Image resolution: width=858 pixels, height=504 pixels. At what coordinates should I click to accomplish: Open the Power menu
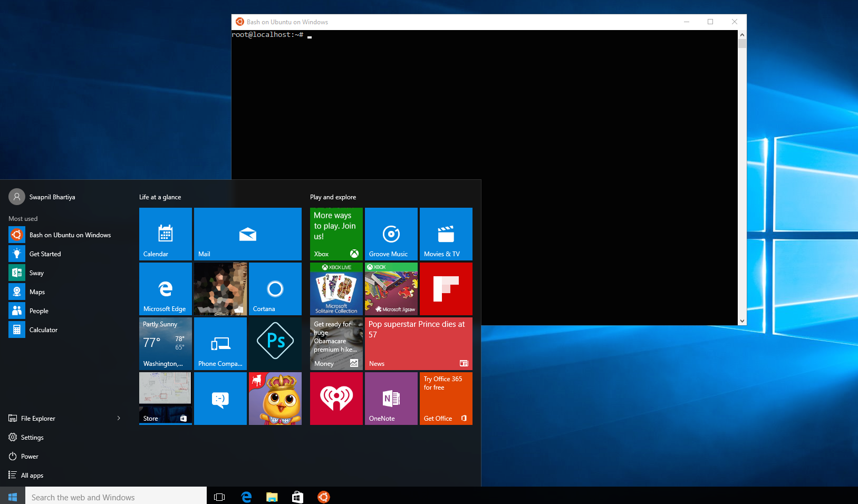pyautogui.click(x=29, y=456)
